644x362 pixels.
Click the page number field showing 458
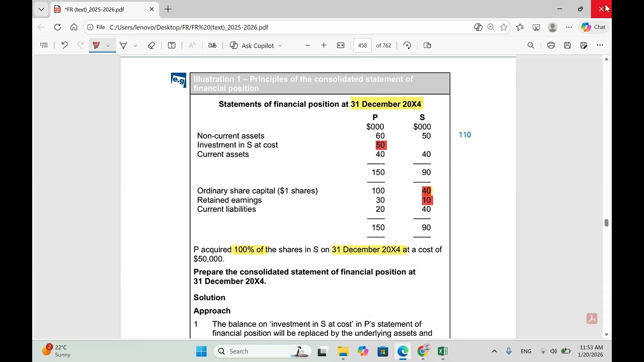(x=362, y=45)
